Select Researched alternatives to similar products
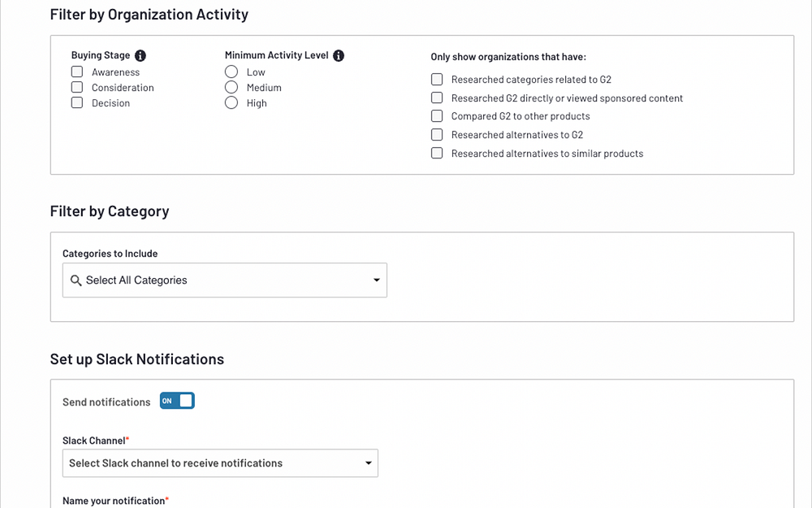 coord(437,154)
